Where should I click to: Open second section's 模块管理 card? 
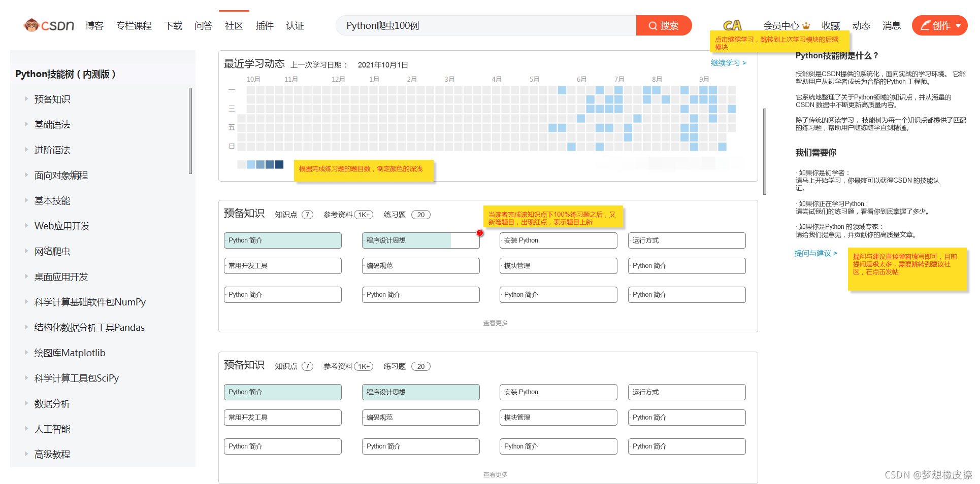(559, 418)
